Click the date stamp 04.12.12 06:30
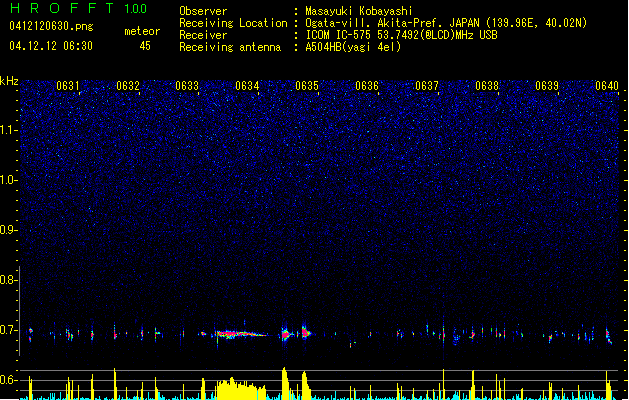The height and width of the screenshot is (400, 629). pos(51,46)
